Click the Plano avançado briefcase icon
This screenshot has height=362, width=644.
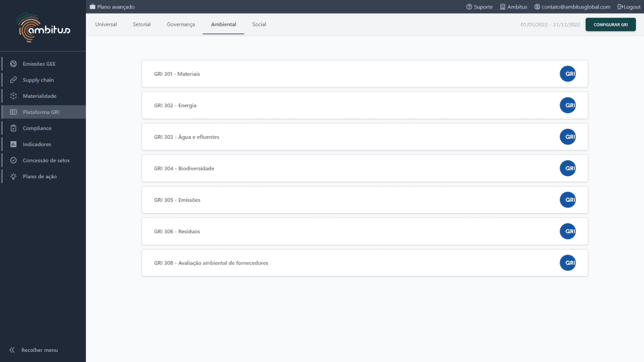tap(92, 7)
